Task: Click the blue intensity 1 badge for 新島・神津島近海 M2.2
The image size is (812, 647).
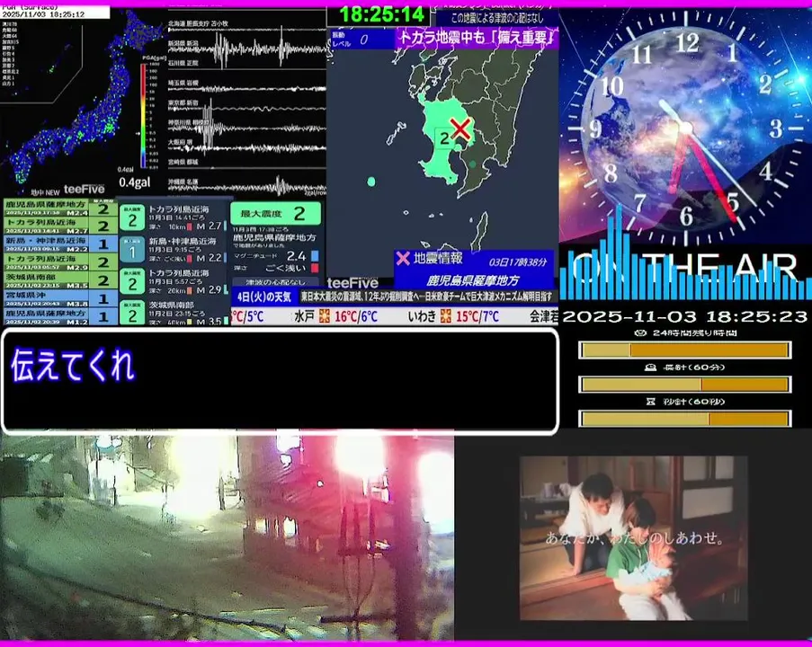Action: [132, 250]
